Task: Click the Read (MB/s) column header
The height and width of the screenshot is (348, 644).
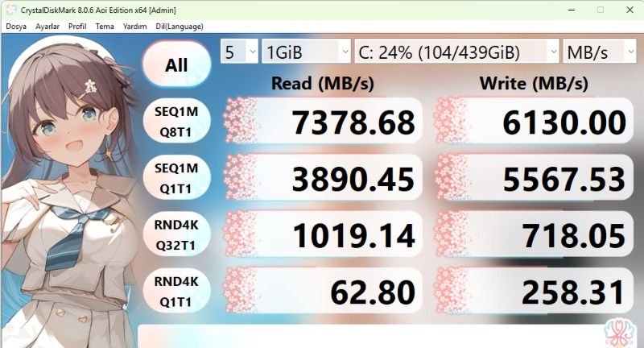Action: click(323, 84)
